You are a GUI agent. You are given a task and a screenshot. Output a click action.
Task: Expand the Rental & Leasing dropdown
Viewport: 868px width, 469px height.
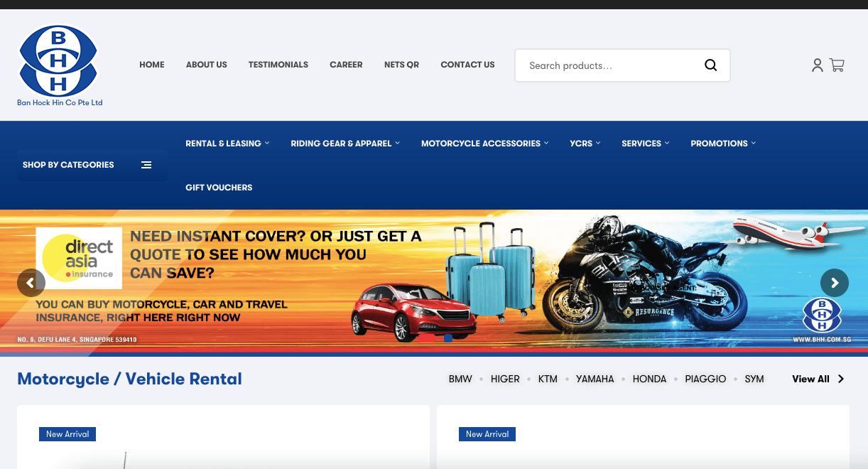[x=227, y=144]
